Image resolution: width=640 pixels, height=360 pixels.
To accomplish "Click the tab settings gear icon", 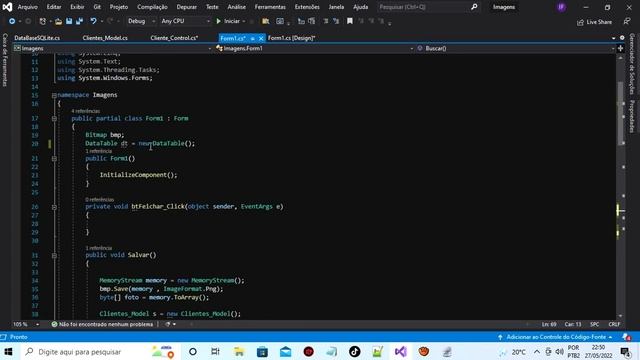I will pos(622,38).
